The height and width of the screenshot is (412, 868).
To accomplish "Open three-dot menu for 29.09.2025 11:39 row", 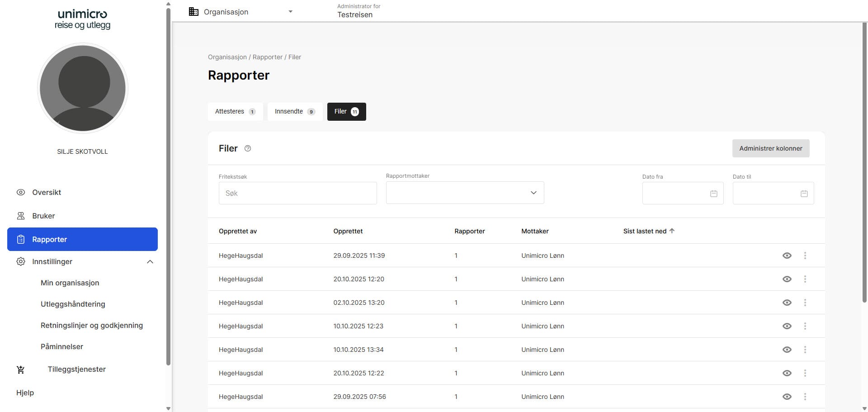I will pos(805,256).
